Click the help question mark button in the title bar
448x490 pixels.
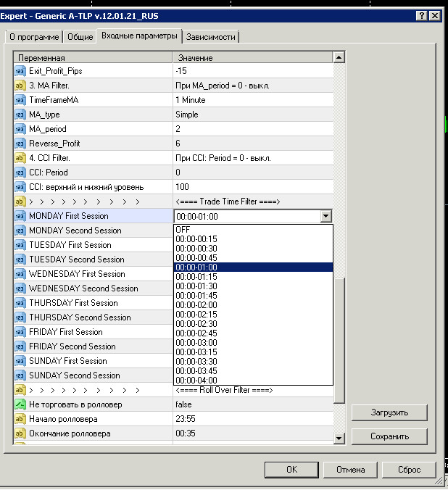[421, 15]
